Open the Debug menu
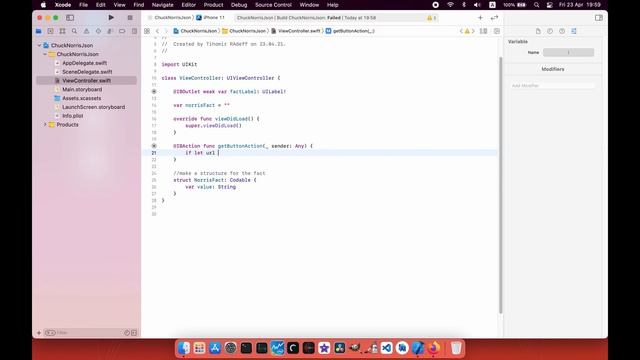This screenshot has height=360, width=640. pyautogui.click(x=239, y=5)
